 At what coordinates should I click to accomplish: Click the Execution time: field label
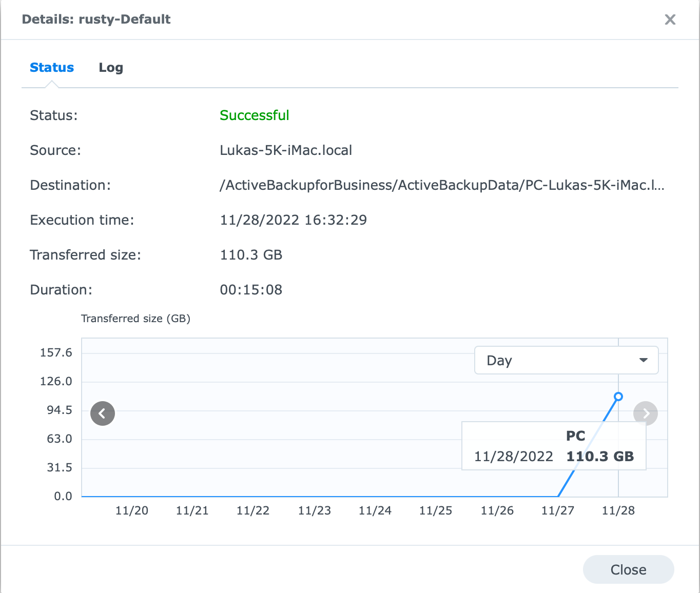click(82, 220)
